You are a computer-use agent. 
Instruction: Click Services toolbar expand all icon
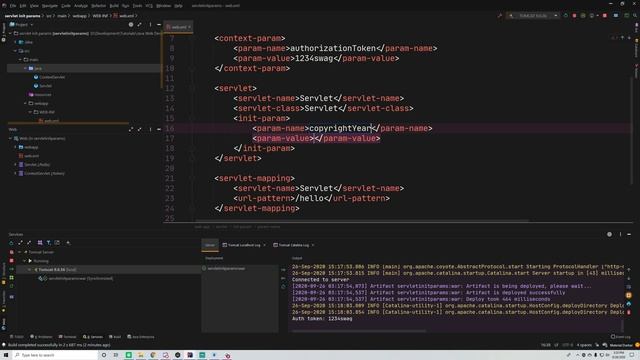click(x=20, y=243)
